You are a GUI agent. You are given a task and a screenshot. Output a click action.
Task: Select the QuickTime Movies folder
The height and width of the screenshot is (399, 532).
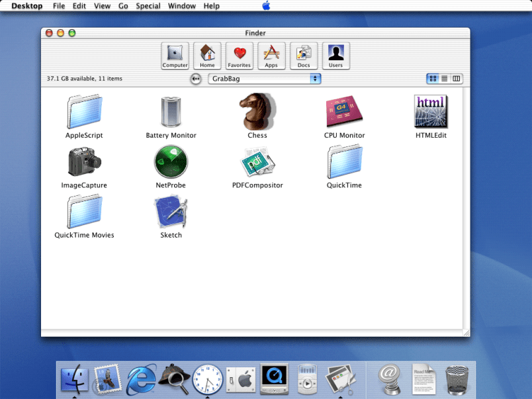coord(84,212)
